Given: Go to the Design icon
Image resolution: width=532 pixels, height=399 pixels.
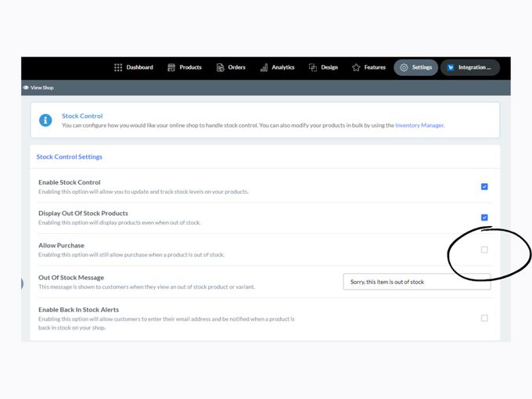Looking at the screenshot, I should pos(313,67).
